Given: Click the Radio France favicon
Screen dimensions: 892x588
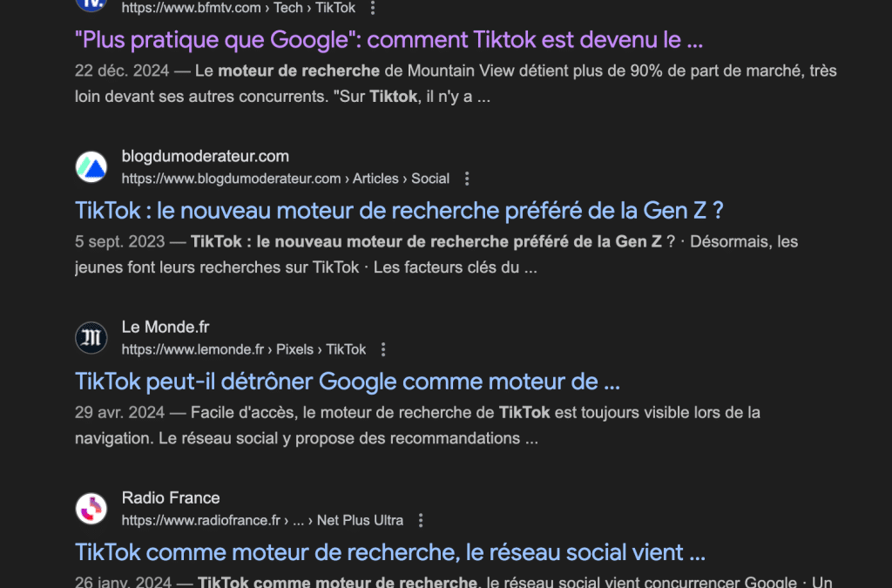Looking at the screenshot, I should [91, 508].
